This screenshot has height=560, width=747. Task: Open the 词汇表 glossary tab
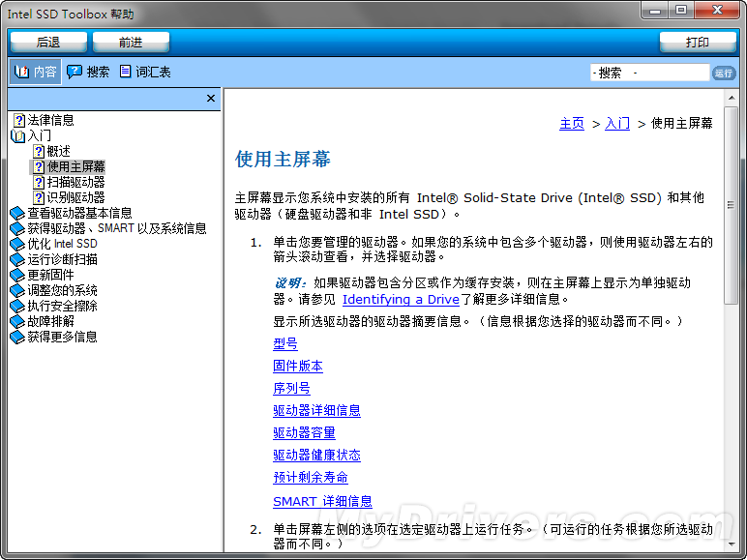tap(144, 72)
